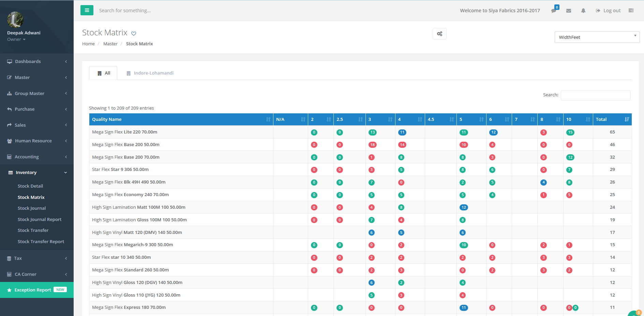Open the WidthFeet dropdown
Image resolution: width=644 pixels, height=316 pixels.
[x=597, y=37]
